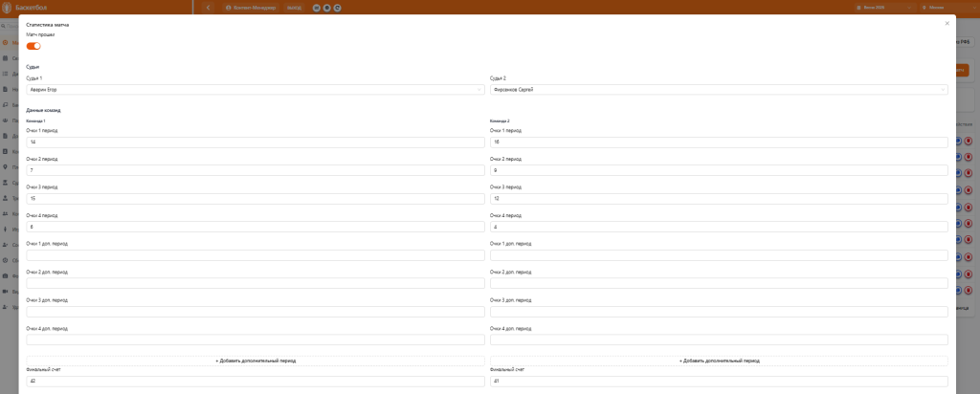Image resolution: width=980 pixels, height=394 pixels.
Task: Click the Баскетбол logo icon
Action: click(x=8, y=8)
